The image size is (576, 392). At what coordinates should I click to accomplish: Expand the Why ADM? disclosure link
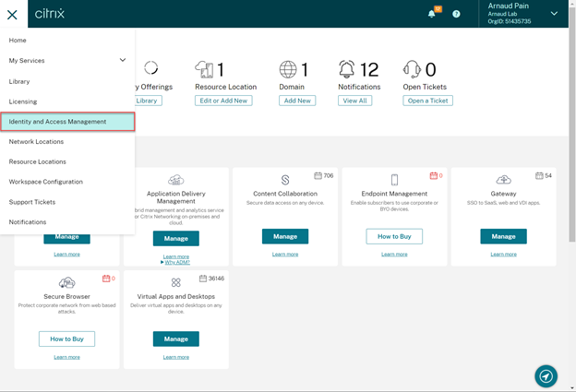tap(175, 263)
